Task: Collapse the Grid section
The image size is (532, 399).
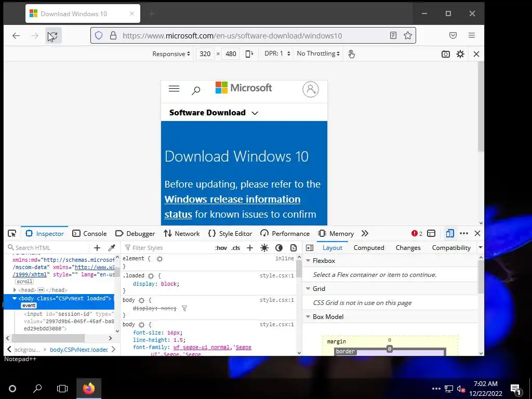Action: click(x=308, y=288)
